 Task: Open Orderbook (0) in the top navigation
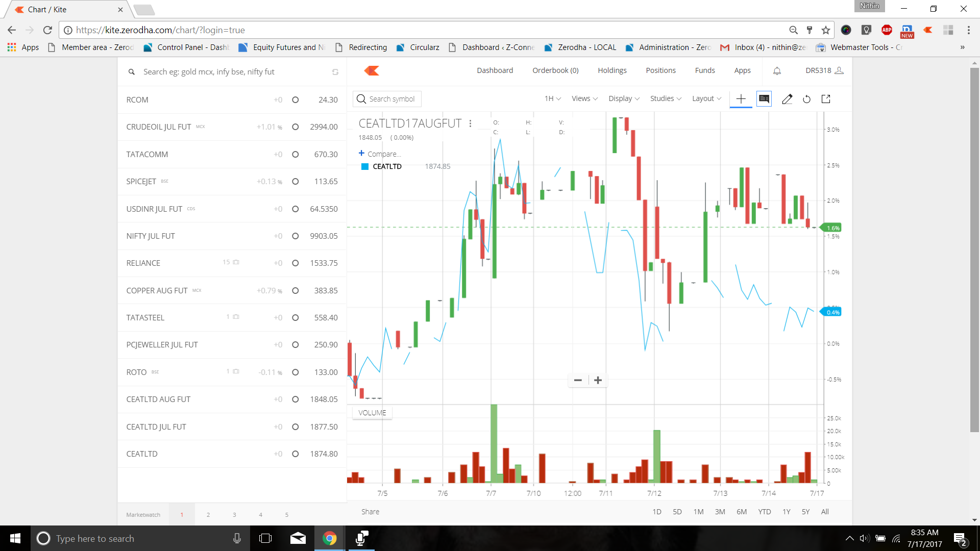point(555,70)
